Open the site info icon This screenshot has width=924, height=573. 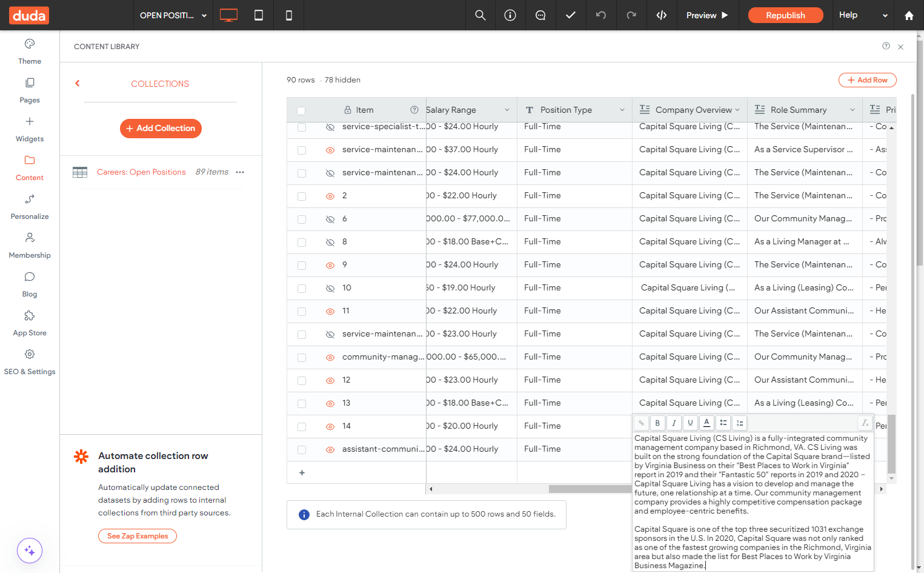pos(510,15)
